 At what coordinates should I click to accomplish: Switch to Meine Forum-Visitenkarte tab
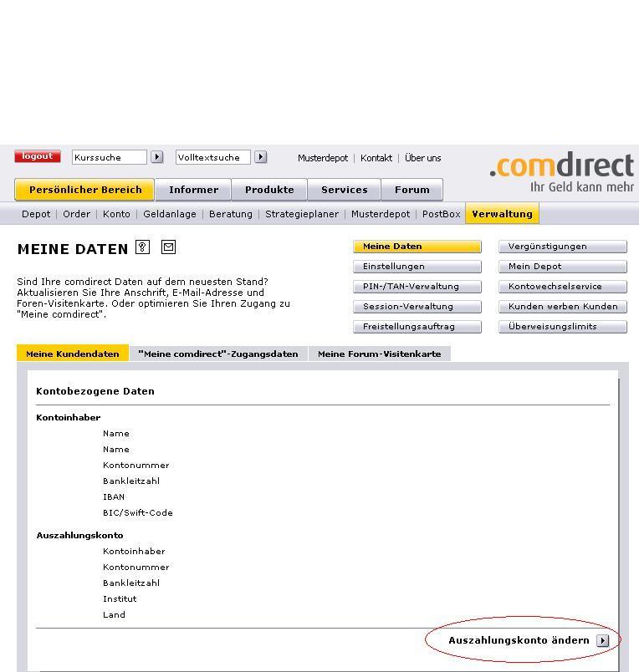(x=380, y=354)
